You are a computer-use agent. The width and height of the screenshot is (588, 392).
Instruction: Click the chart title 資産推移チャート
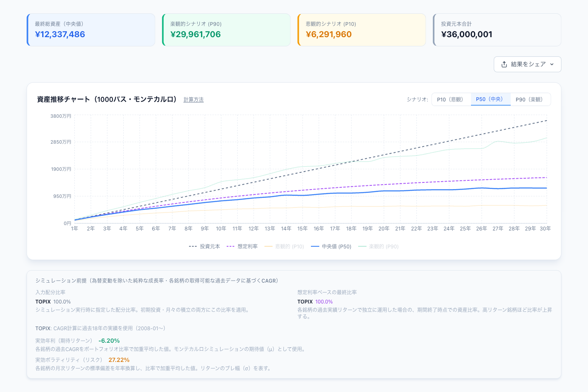[x=107, y=99]
